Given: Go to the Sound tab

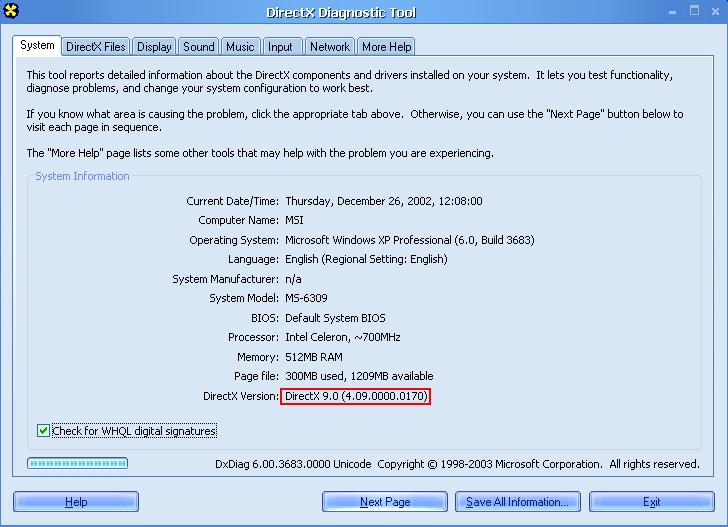Looking at the screenshot, I should [199, 47].
